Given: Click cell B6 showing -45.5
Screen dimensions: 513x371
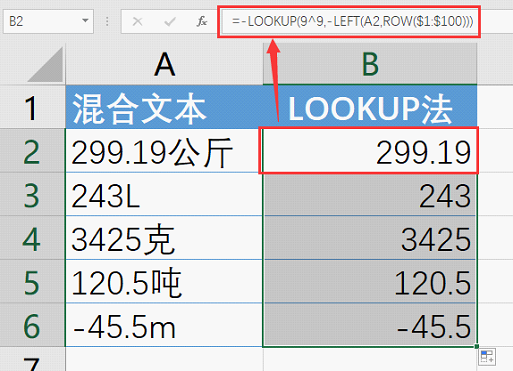Looking at the screenshot, I should pos(370,325).
